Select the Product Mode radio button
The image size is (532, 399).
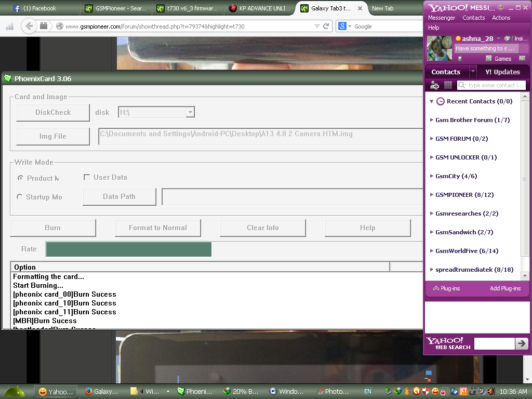click(20, 178)
